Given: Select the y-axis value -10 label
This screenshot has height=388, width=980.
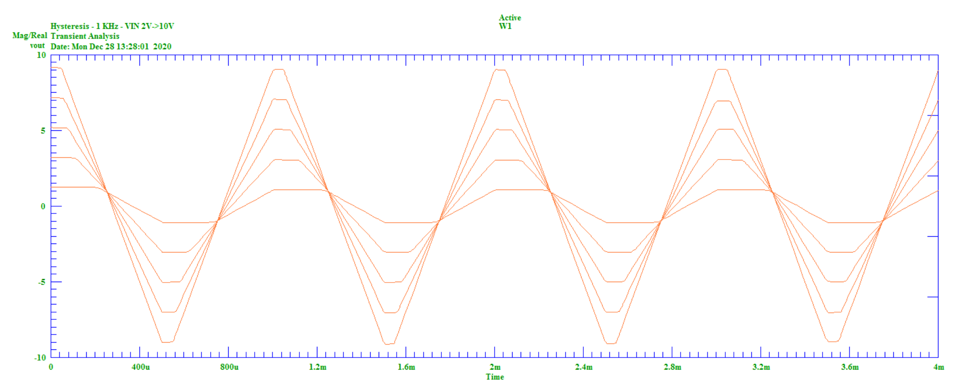Looking at the screenshot, I should pos(40,358).
